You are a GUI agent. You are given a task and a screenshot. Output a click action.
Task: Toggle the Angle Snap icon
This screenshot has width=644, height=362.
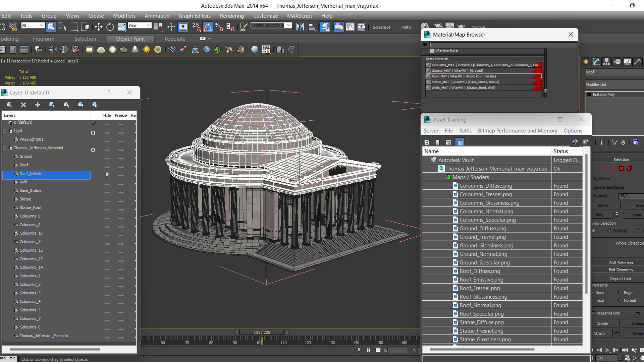pyautogui.click(x=208, y=27)
